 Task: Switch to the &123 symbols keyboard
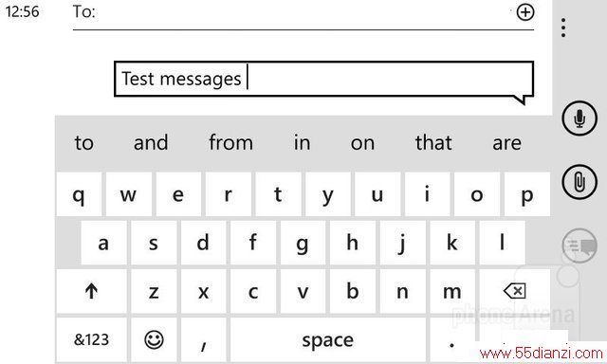91,340
